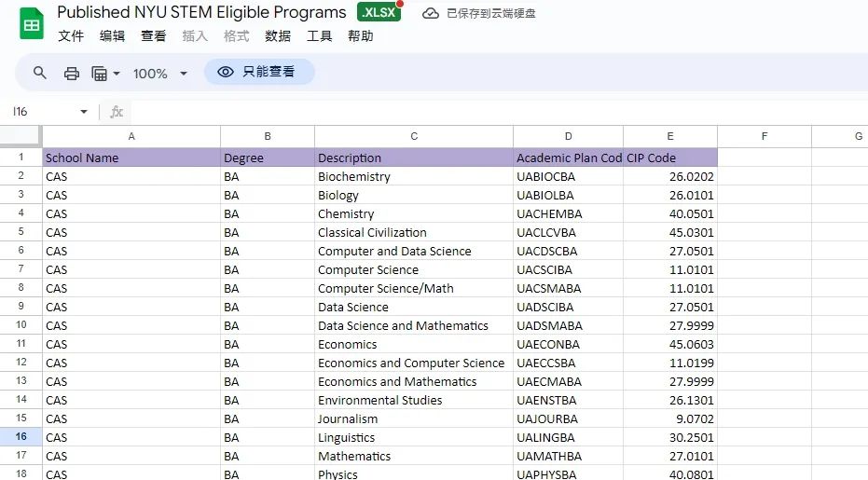Open the Google Sheets home icon
Screen dimensions: 868x480
tap(32, 24)
